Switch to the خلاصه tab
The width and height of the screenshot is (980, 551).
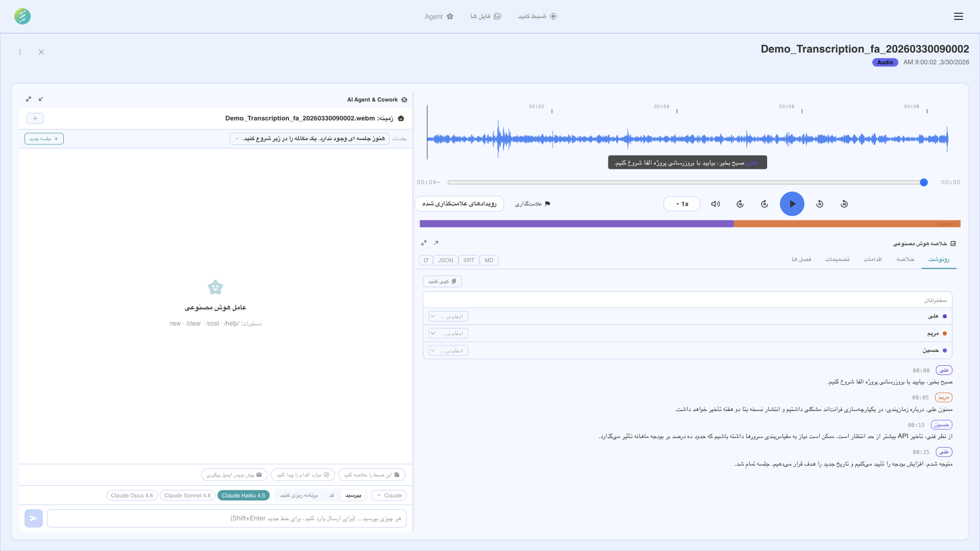coord(905,259)
